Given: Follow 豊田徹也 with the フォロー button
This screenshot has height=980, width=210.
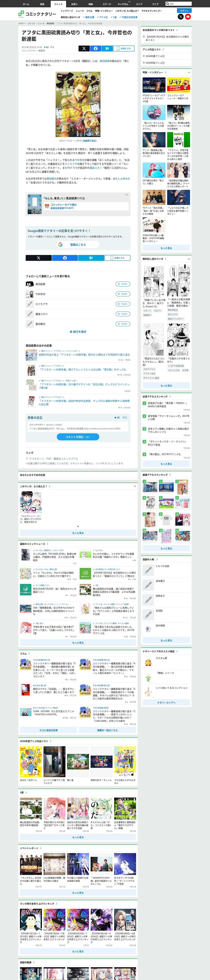Looking at the screenshot, I should coord(123,324).
